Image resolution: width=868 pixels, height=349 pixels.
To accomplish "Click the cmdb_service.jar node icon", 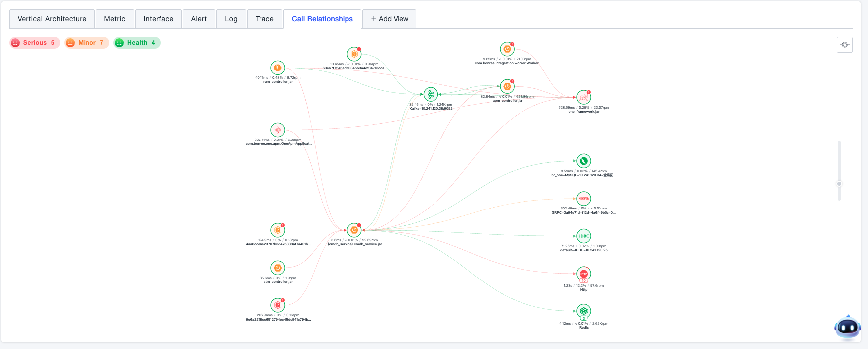I will tap(354, 230).
